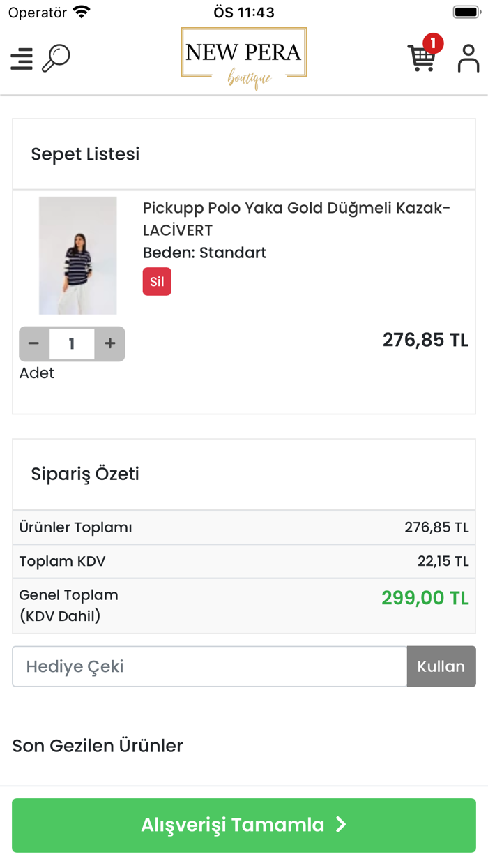Tap the sweater product thumbnail

(x=77, y=255)
